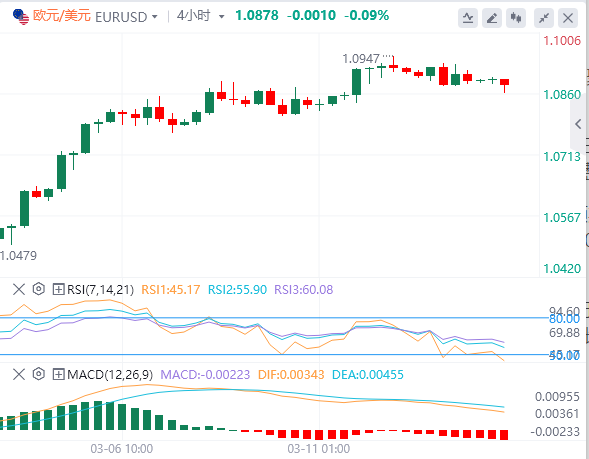Image resolution: width=589 pixels, height=459 pixels.
Task: Expand RSI panel with plus icon
Action: point(58,290)
